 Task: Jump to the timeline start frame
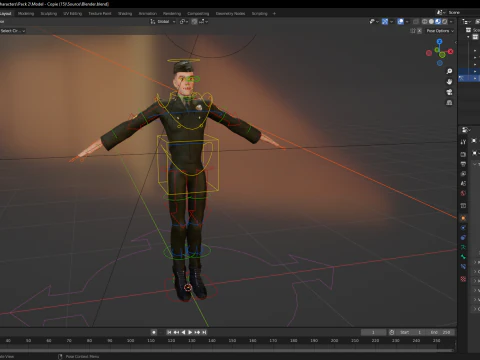169,332
